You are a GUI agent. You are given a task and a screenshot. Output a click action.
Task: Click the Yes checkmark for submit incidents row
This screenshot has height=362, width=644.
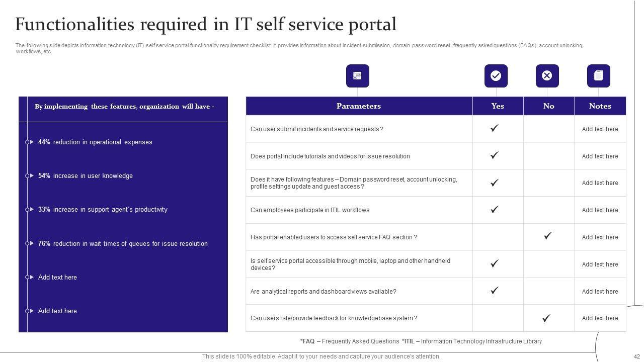495,129
